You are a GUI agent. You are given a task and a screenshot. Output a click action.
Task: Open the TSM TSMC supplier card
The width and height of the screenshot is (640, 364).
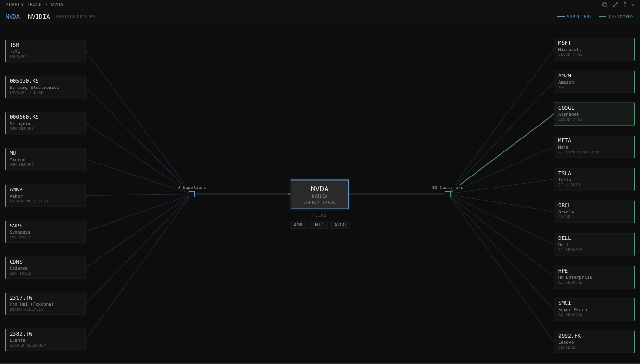click(45, 51)
